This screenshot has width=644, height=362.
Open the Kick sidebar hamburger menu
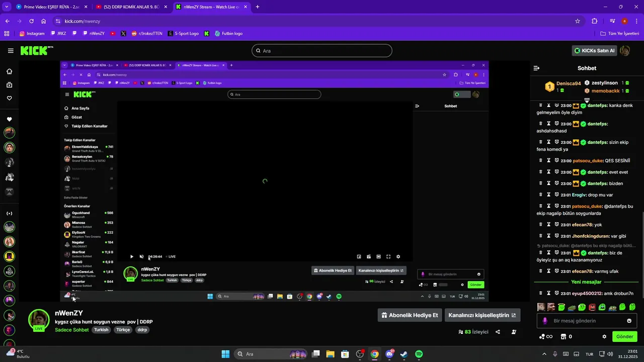(11, 51)
